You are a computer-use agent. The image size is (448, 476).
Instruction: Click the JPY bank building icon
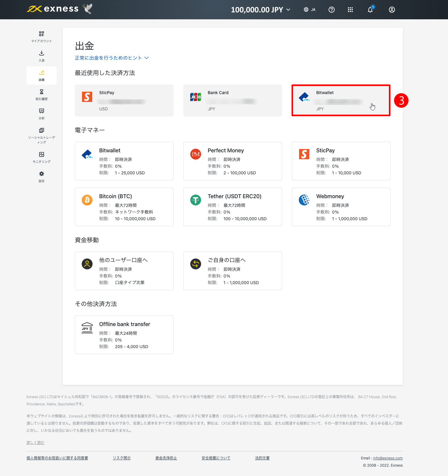87,328
